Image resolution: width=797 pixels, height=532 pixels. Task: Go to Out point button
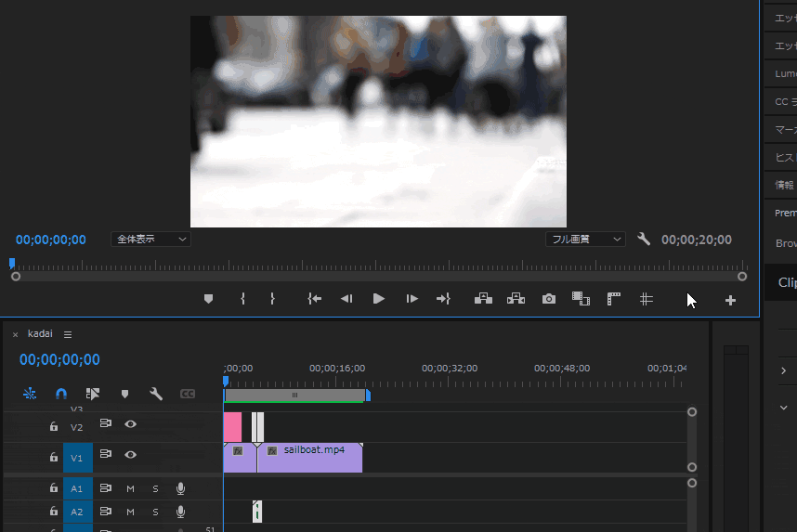443,299
